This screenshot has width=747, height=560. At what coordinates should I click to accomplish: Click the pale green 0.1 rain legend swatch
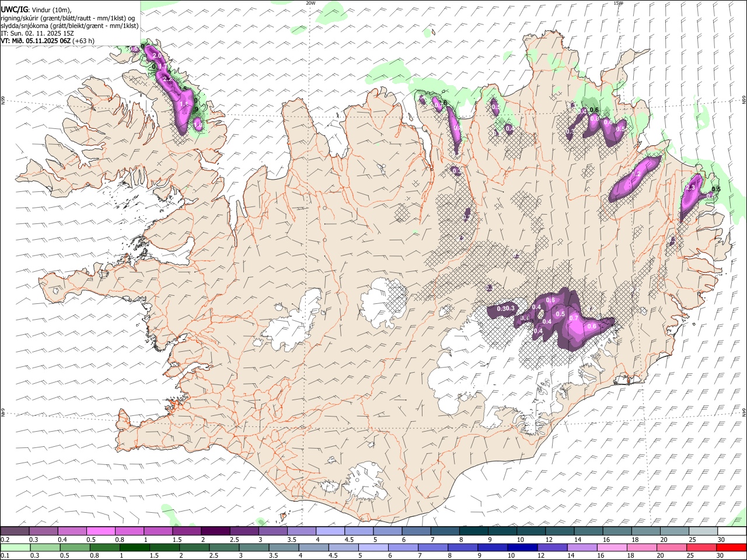(x=15, y=547)
